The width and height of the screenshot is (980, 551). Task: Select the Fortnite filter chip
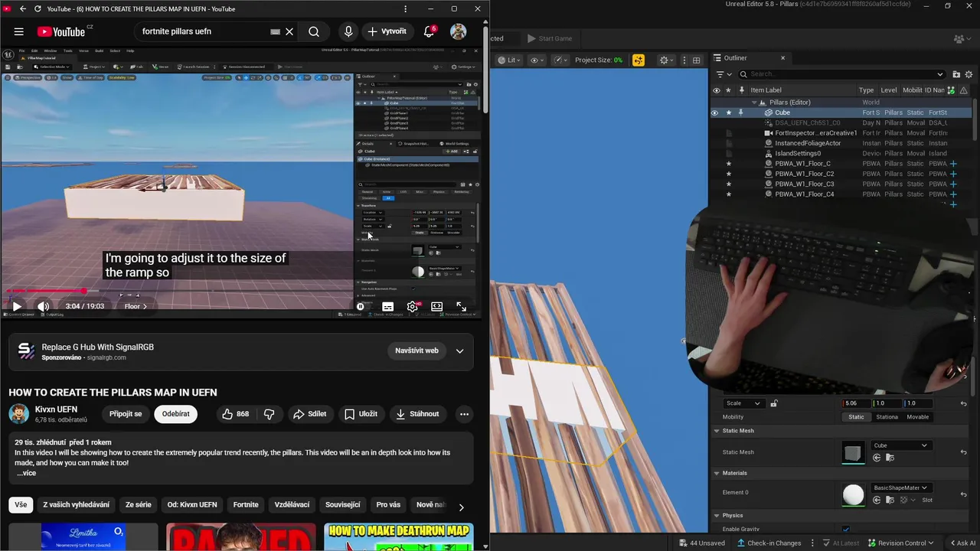point(246,504)
